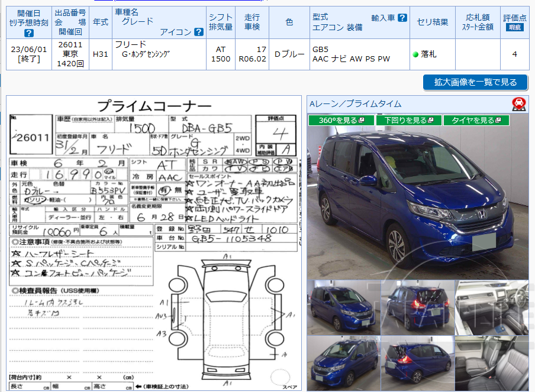The height and width of the screenshot is (392, 535).
Task: Click external-link icon on 下回りを見る button
Action: click(x=430, y=119)
